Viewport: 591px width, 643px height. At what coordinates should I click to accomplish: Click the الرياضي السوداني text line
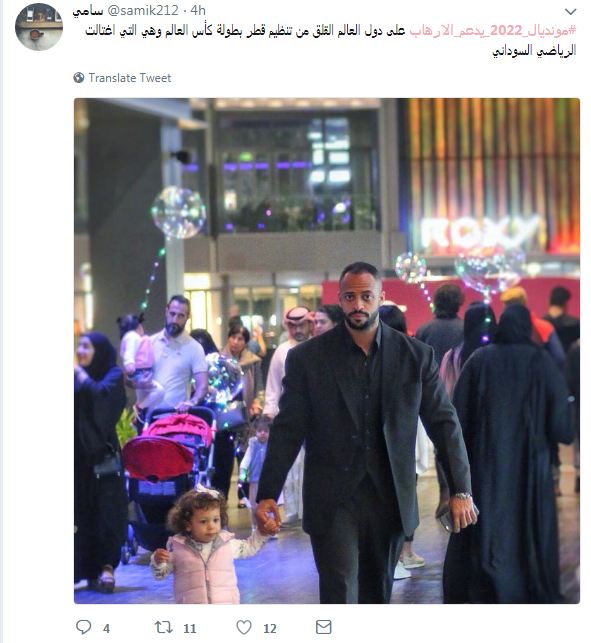[534, 51]
